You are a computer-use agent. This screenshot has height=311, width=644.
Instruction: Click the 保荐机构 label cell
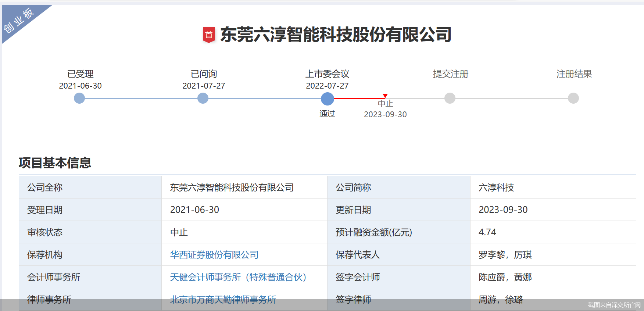[x=90, y=254]
